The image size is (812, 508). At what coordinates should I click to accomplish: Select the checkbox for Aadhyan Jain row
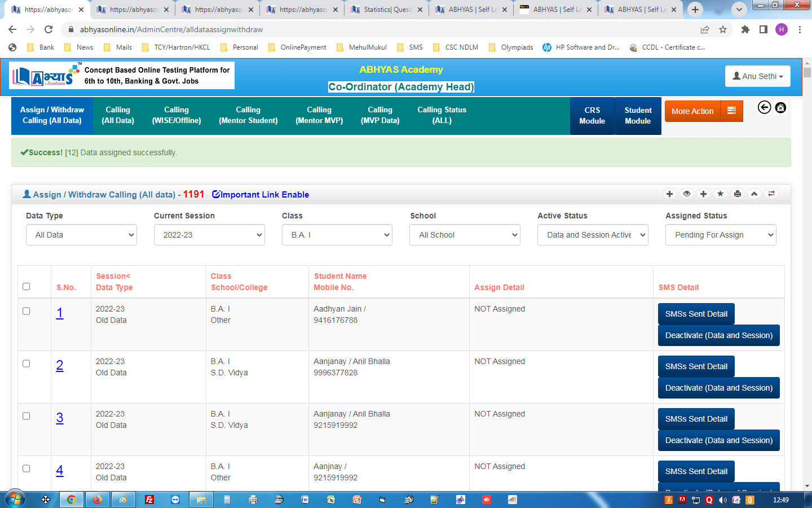[26, 311]
